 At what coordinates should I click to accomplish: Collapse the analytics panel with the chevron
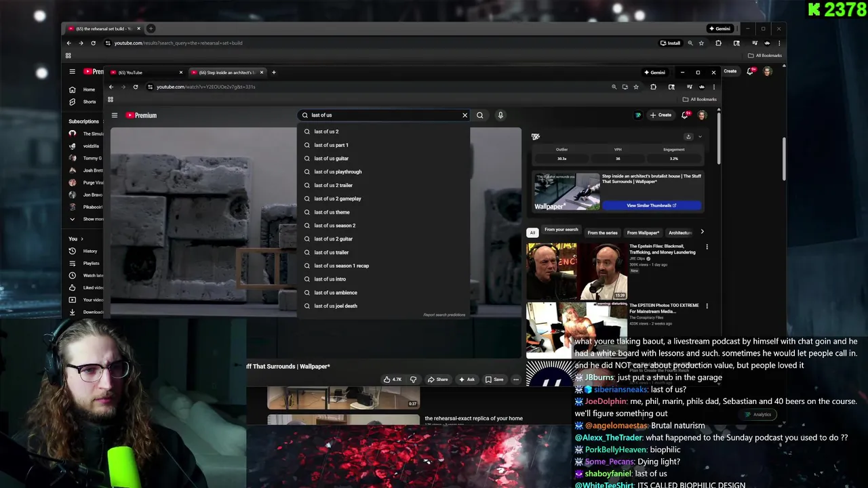[x=700, y=137]
